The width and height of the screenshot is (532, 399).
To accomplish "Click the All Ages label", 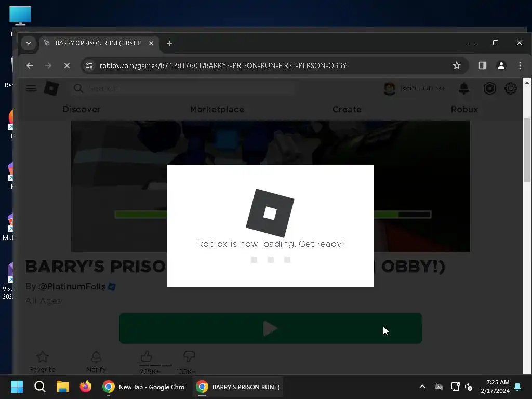I will click(44, 301).
